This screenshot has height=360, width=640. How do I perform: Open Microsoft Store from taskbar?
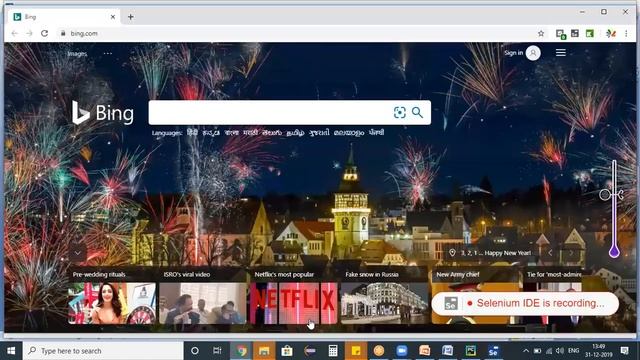point(287,351)
